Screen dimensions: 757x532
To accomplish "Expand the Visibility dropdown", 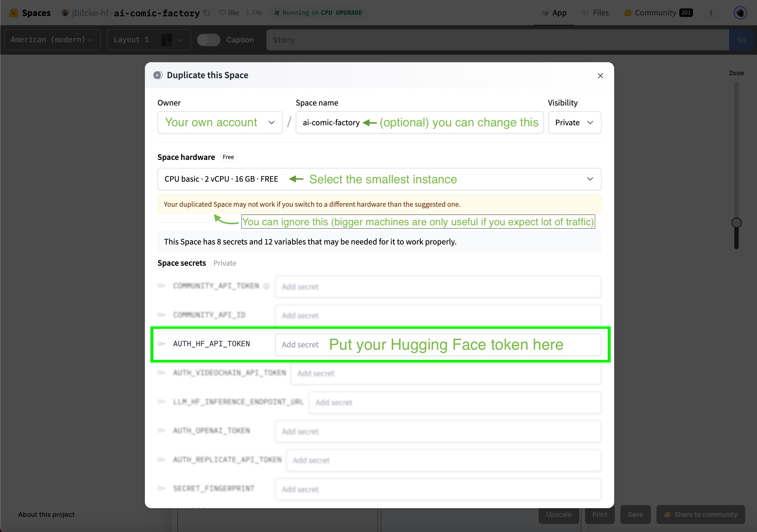I will [574, 122].
